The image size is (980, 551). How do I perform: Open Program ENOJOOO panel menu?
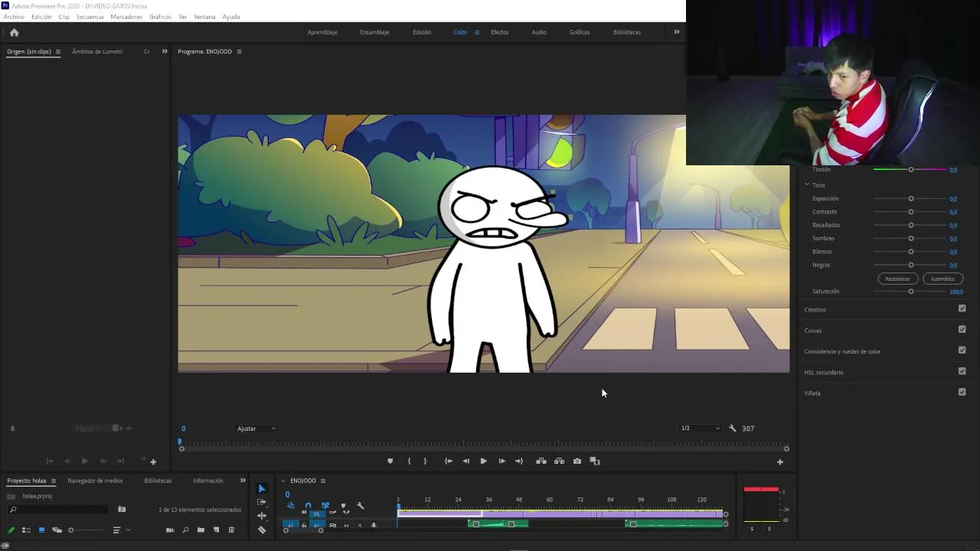pos(239,51)
